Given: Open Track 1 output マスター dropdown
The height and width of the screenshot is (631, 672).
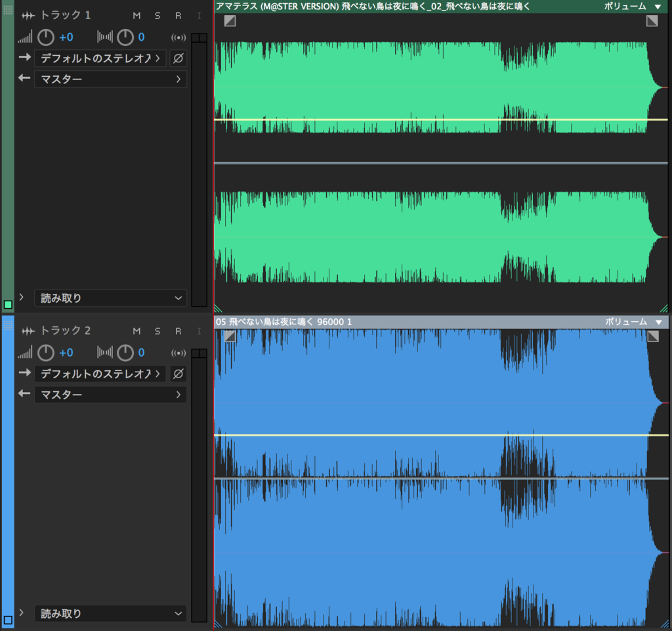Looking at the screenshot, I should (x=110, y=79).
